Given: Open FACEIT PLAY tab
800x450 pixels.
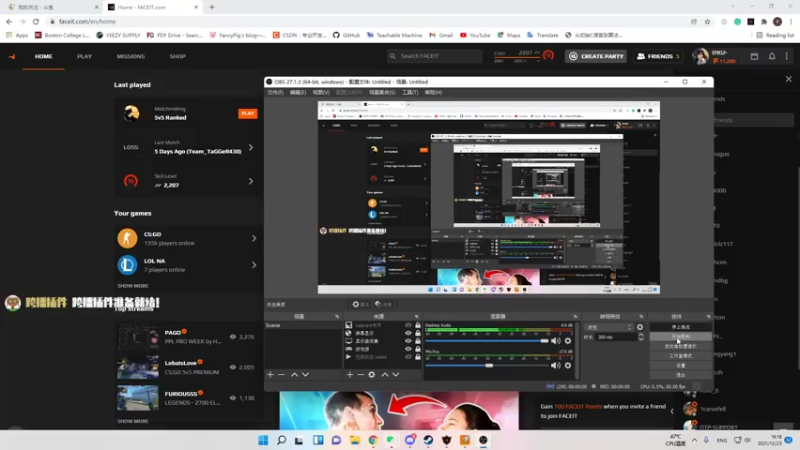Looking at the screenshot, I should (85, 56).
